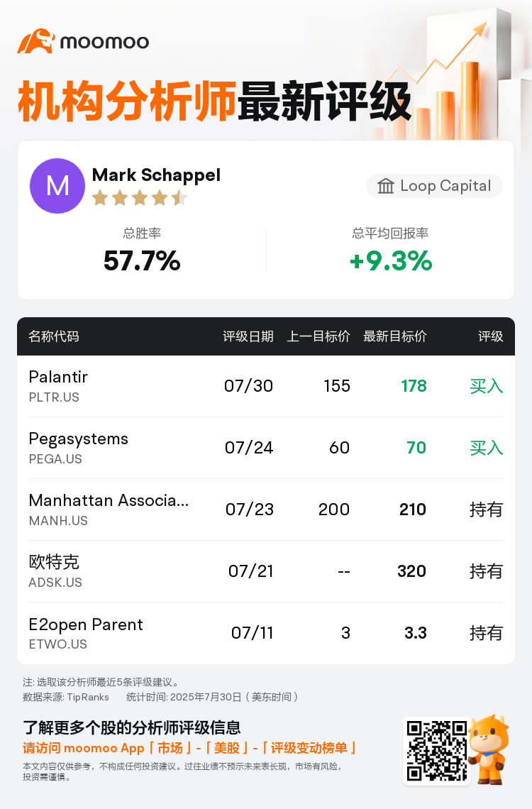
Task: Open the E2open Parent ETWO.US entry
Action: pos(266,633)
